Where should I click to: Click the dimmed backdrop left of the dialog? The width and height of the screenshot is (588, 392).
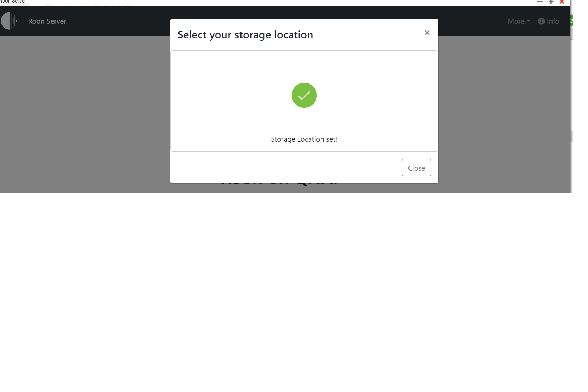(x=86, y=115)
